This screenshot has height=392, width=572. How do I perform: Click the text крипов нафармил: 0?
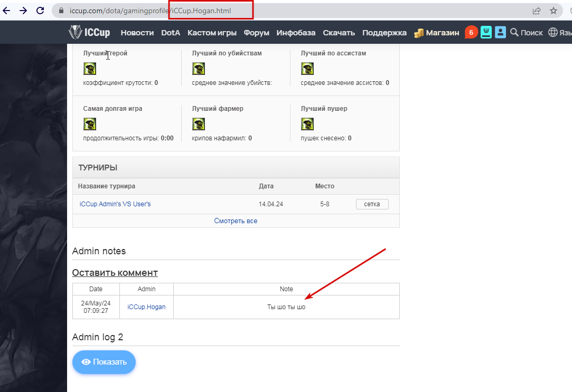click(x=222, y=138)
